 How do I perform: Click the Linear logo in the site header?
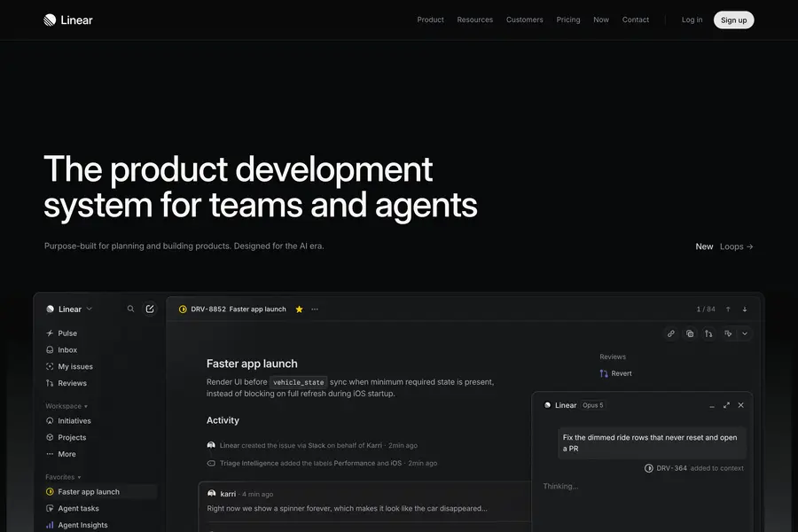pyautogui.click(x=68, y=20)
